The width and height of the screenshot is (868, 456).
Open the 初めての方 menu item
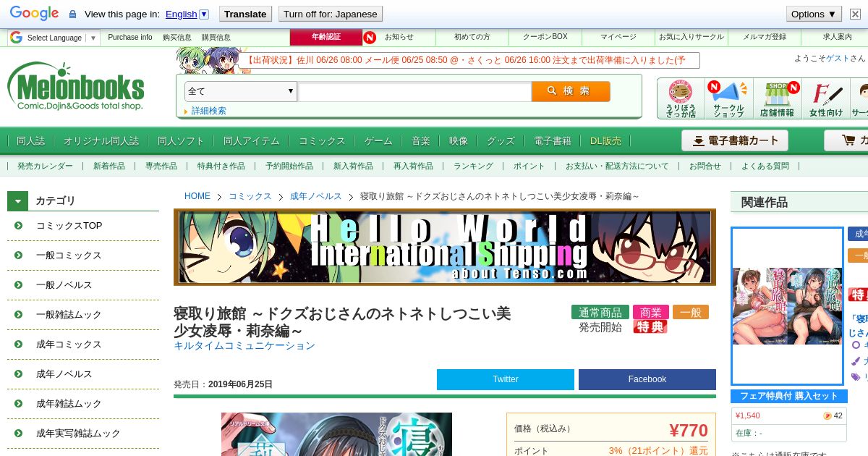(x=472, y=37)
